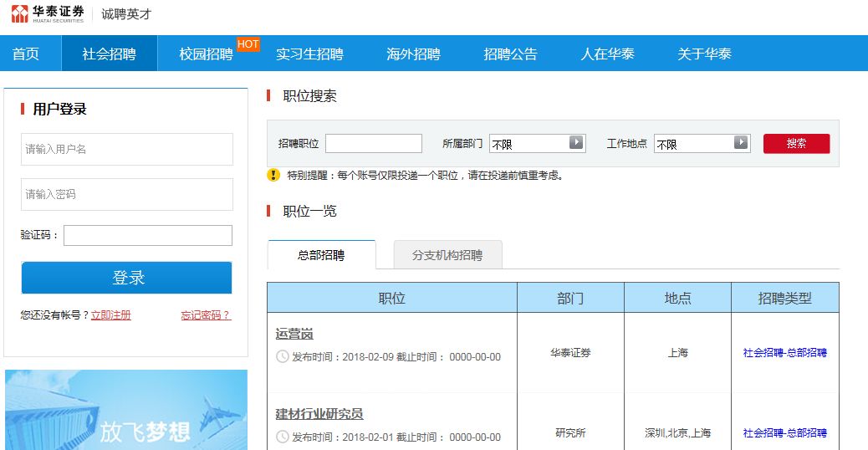The height and width of the screenshot is (450, 868).
Task: Click the yellow exclamation warning icon
Action: pos(273,175)
